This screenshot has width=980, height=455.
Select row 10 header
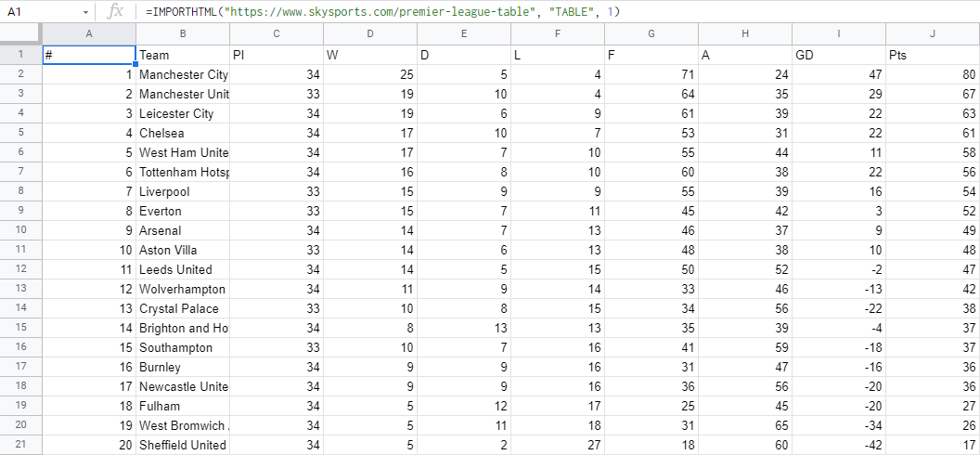20,230
